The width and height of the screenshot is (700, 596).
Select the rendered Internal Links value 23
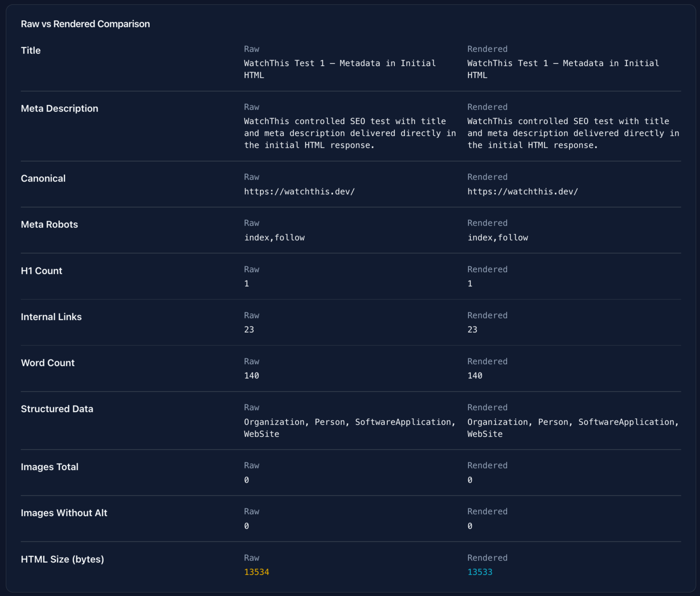click(472, 330)
